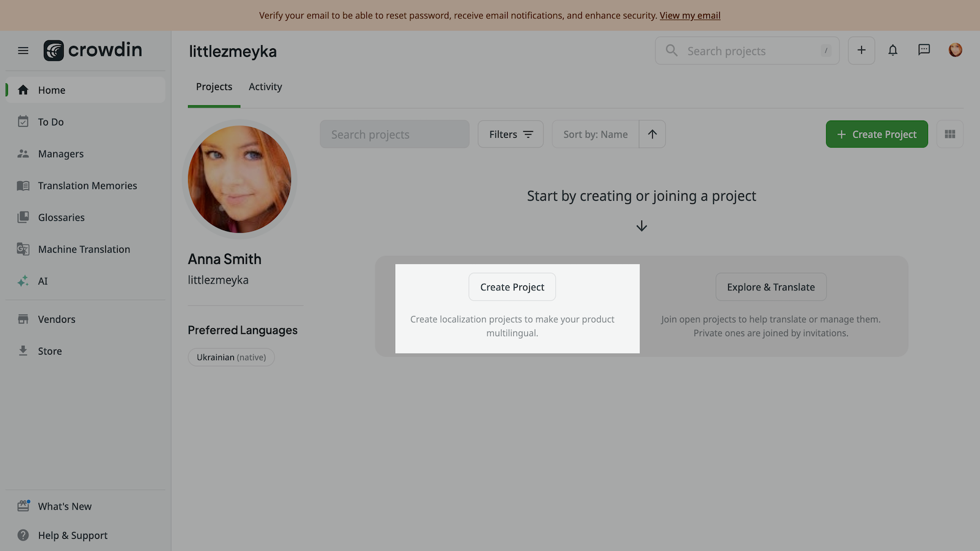980x551 pixels.
Task: Expand the Sort by: Name dropdown
Action: (x=595, y=134)
